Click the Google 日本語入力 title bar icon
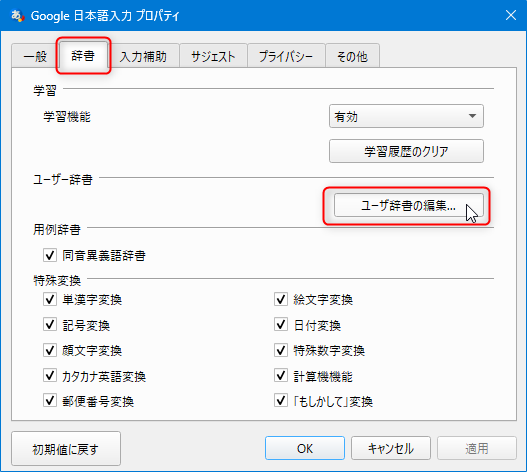 [17, 15]
